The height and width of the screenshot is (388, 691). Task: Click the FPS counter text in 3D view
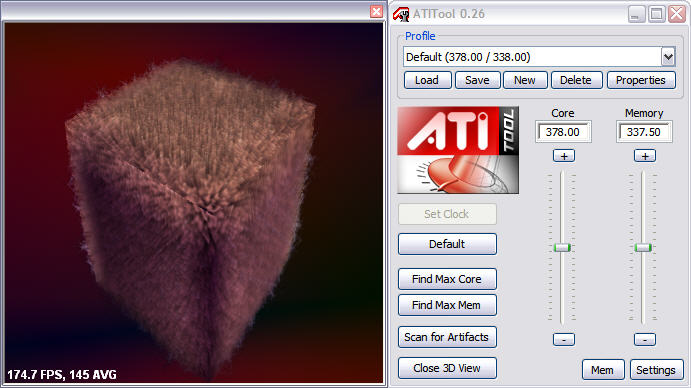(62, 375)
